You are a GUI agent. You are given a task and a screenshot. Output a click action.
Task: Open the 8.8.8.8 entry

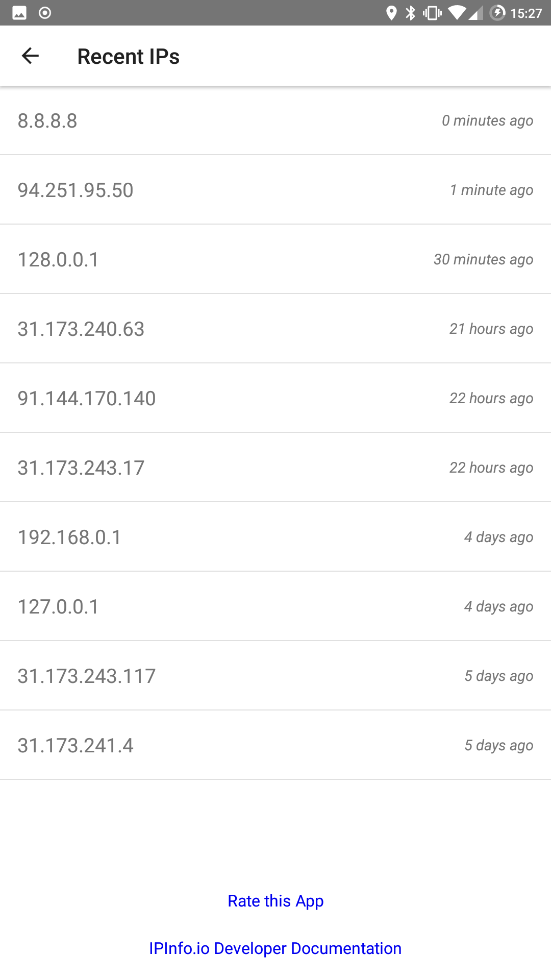[275, 120]
